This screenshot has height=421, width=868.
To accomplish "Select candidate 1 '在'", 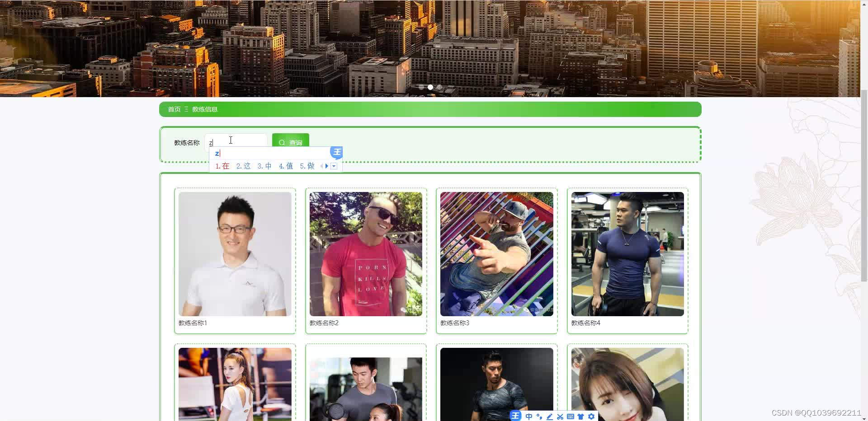I will tap(222, 166).
